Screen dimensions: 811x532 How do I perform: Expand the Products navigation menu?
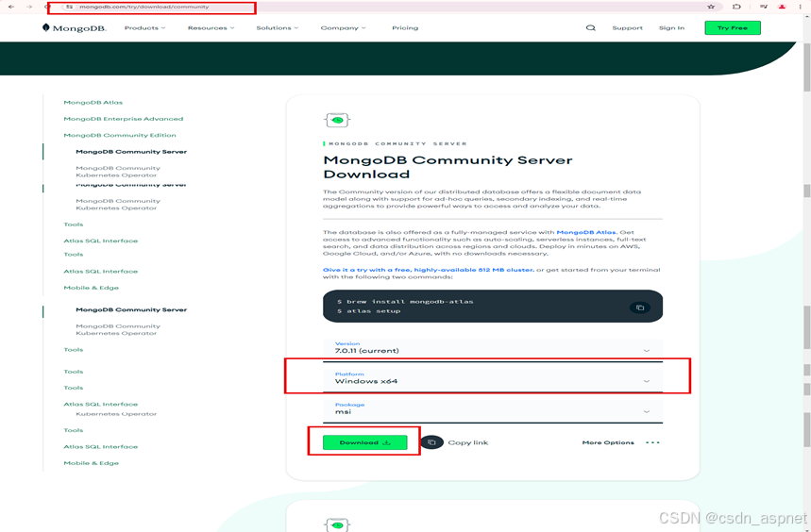click(x=144, y=28)
